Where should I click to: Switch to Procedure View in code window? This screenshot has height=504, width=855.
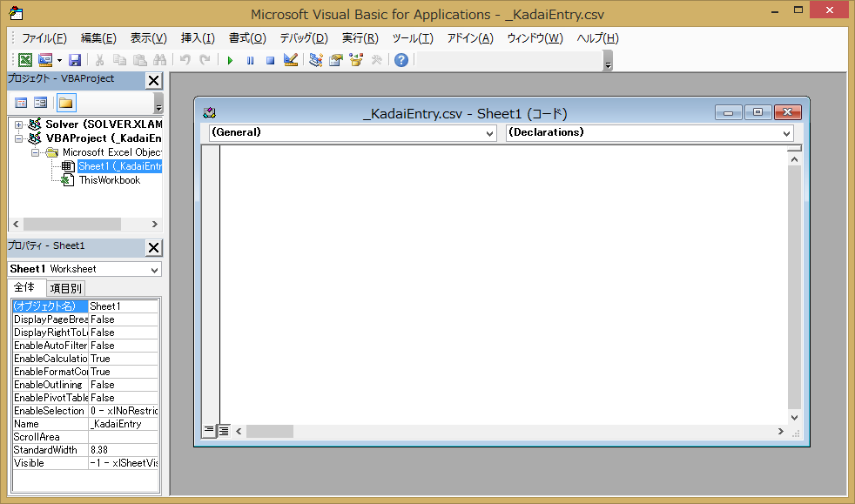pos(209,431)
